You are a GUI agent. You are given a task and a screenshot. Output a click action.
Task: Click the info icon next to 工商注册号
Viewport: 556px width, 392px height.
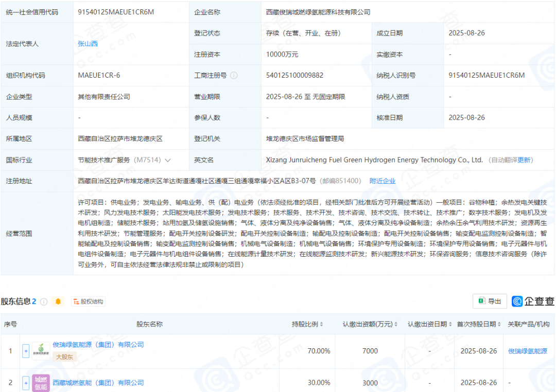click(x=235, y=75)
